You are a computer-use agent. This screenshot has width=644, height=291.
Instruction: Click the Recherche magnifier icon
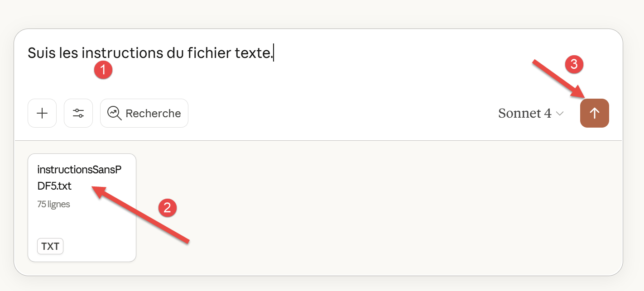114,113
